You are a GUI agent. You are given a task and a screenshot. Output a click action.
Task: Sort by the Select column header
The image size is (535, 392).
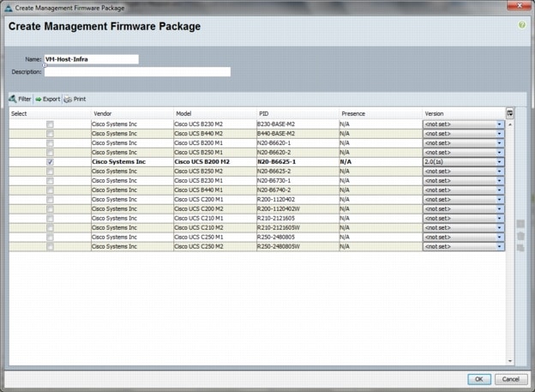point(50,114)
